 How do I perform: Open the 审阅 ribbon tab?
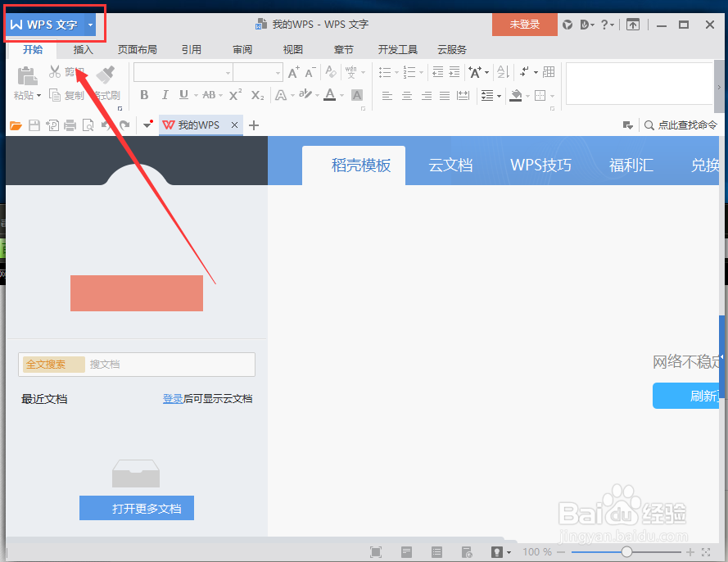pos(242,49)
